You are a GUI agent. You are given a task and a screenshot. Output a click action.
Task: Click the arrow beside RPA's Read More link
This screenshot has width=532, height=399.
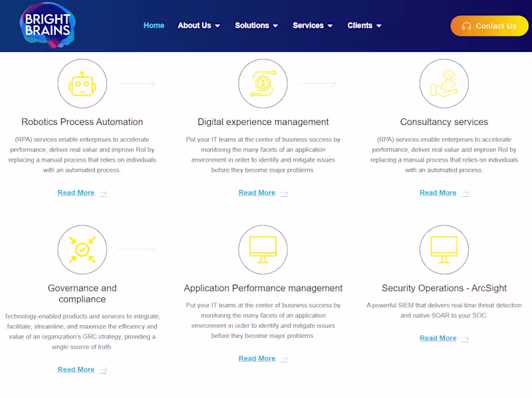(x=104, y=193)
